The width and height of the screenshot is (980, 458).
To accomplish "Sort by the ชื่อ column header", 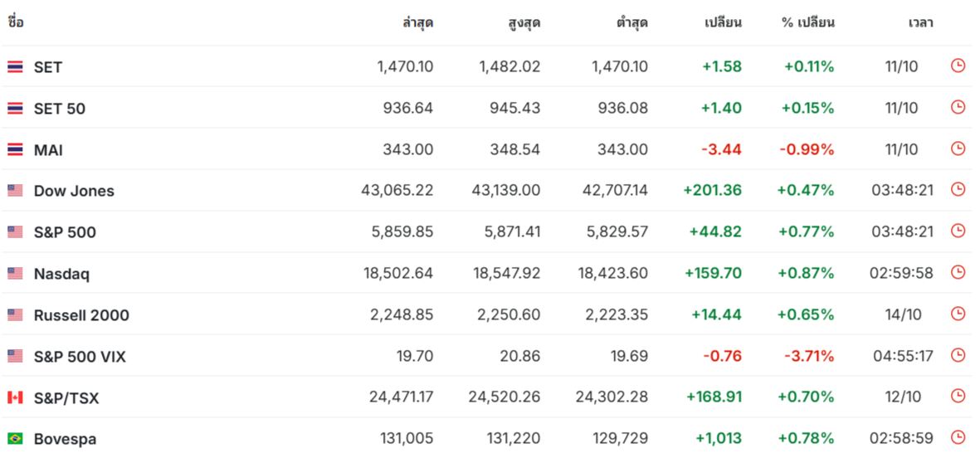I will (x=16, y=22).
